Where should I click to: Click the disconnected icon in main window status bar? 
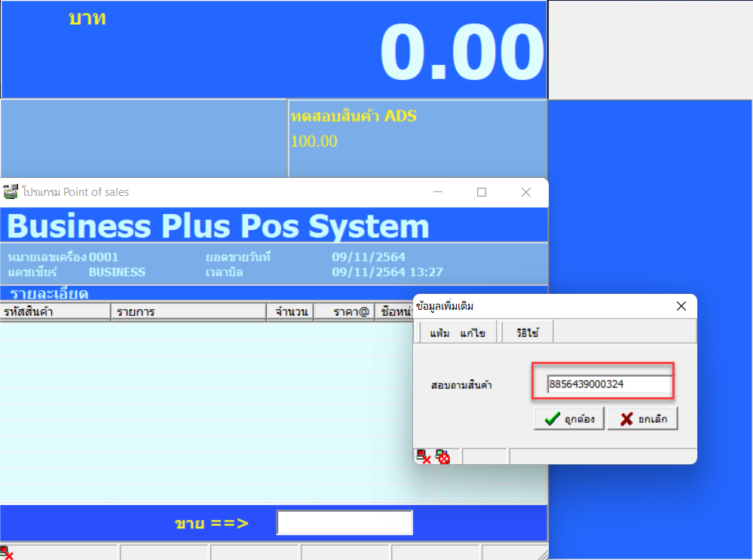pos(7,553)
